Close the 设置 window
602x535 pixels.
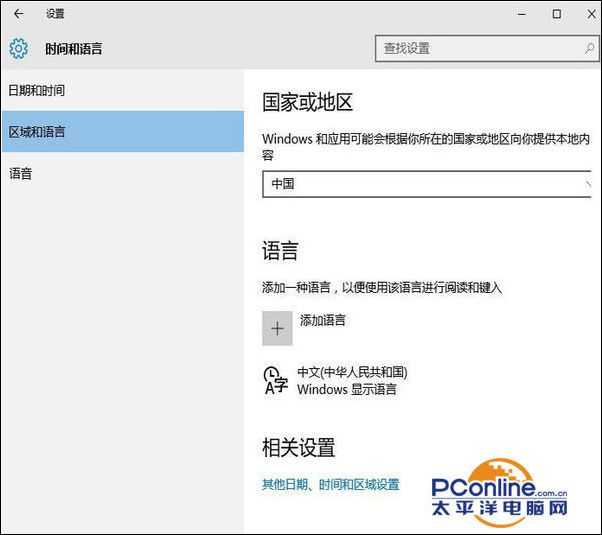(586, 14)
